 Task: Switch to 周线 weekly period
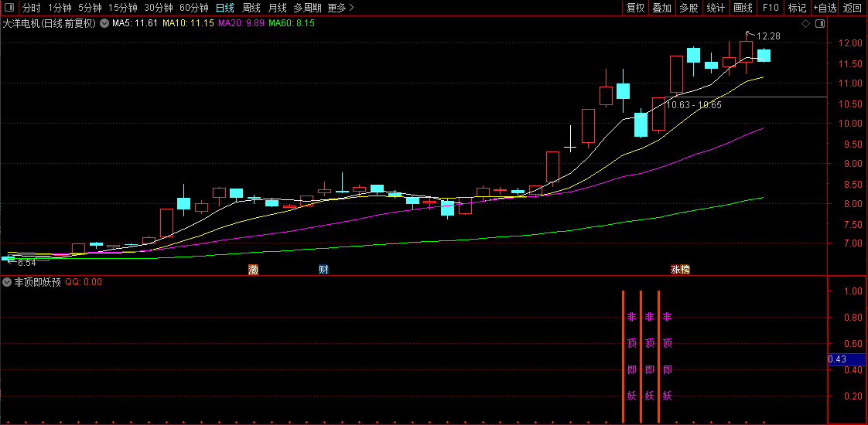tap(251, 8)
